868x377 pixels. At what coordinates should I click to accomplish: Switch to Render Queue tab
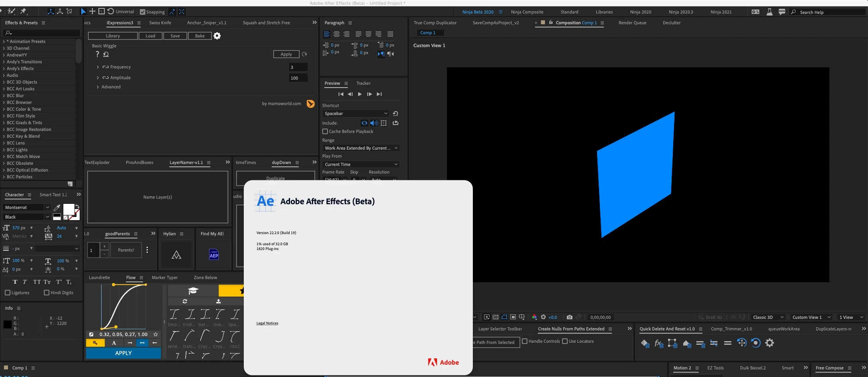(632, 23)
